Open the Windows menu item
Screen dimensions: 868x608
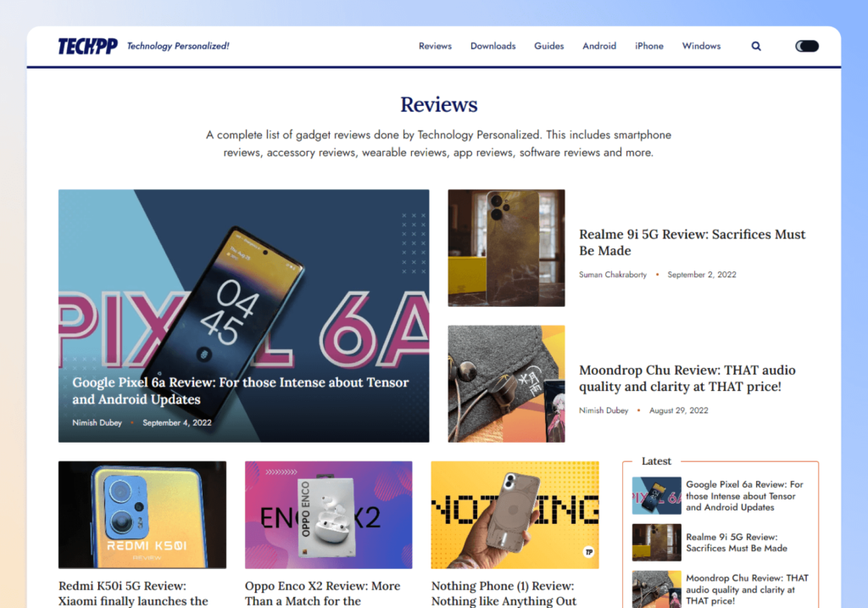pyautogui.click(x=701, y=46)
